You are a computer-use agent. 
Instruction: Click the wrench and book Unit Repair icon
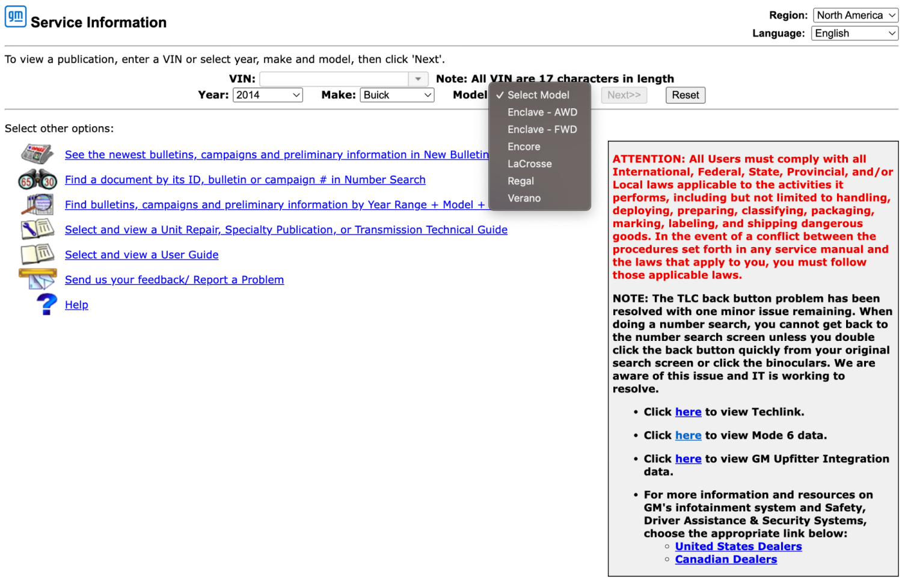tap(37, 229)
